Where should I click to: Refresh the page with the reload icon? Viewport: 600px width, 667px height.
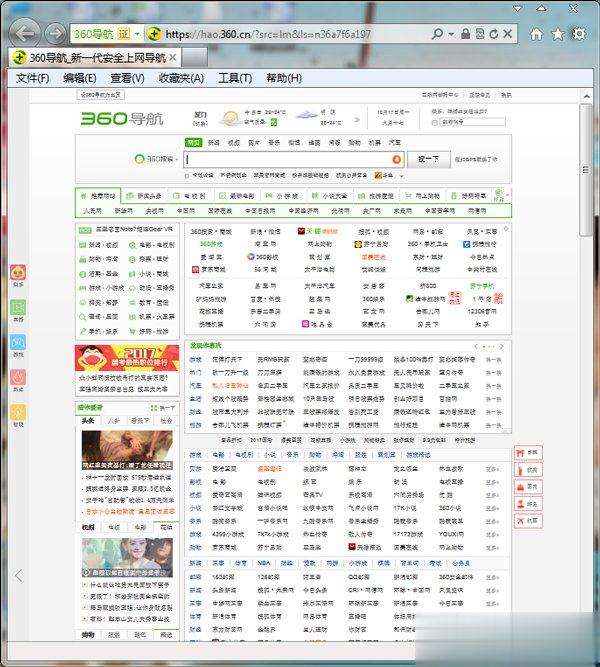pos(494,34)
